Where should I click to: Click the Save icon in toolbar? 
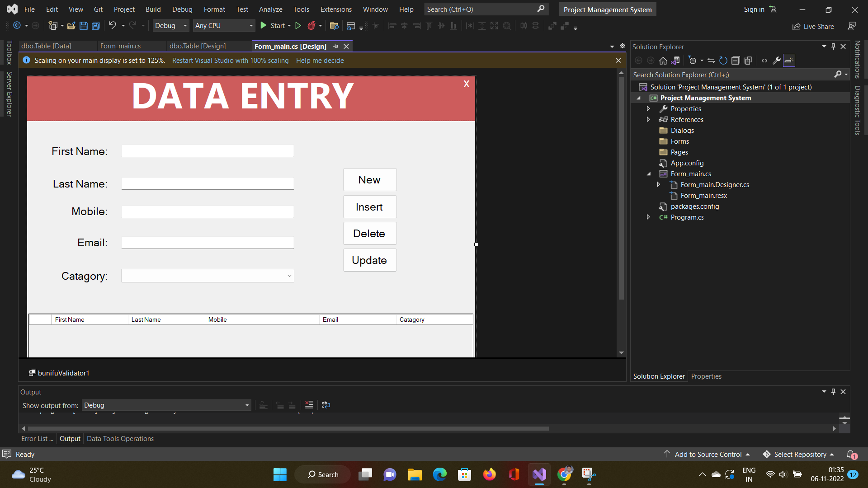coord(83,26)
